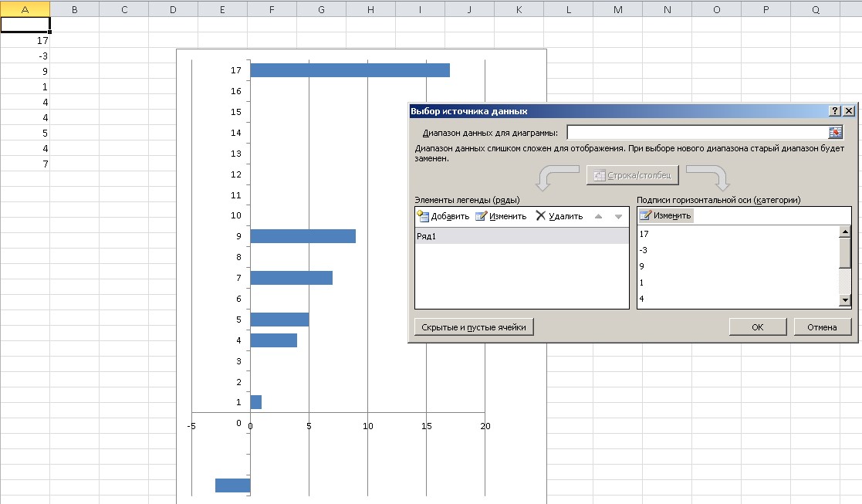This screenshot has width=862, height=504.
Task: Click the chart bar at category 7
Action: coord(292,278)
